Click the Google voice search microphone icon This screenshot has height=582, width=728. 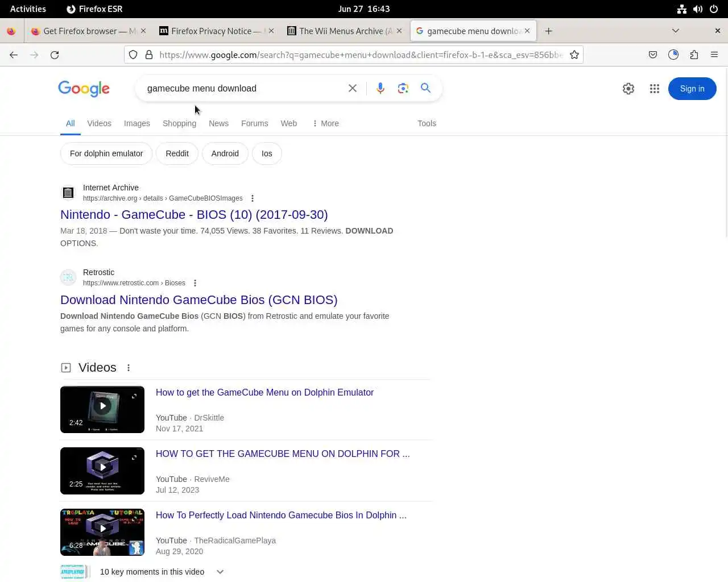coord(380,88)
